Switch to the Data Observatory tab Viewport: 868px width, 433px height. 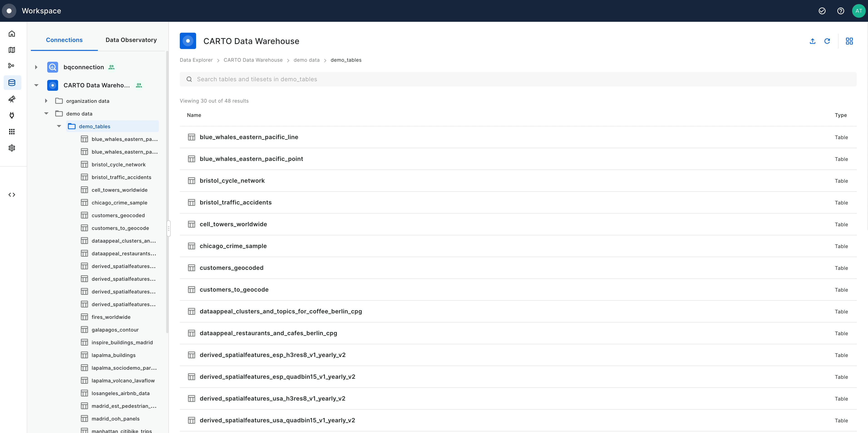(131, 40)
